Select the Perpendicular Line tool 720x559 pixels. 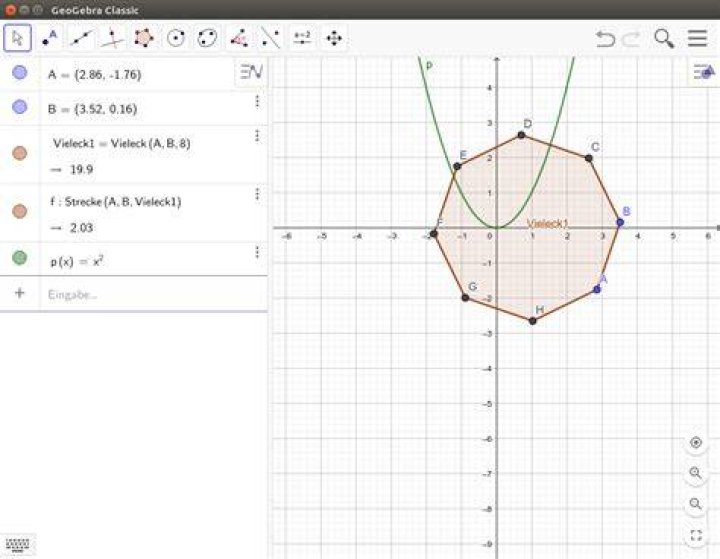[x=112, y=38]
